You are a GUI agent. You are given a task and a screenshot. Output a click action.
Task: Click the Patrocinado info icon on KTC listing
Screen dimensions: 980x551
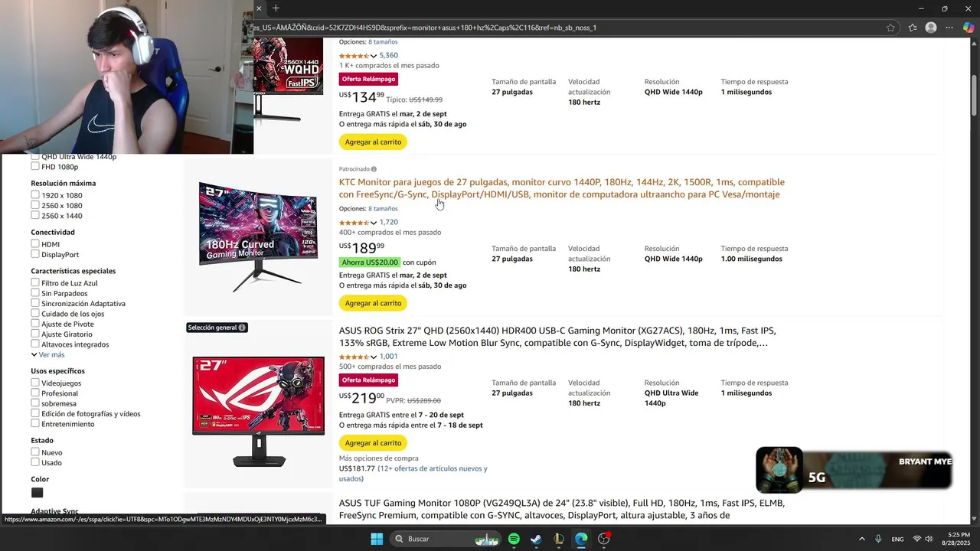(374, 169)
